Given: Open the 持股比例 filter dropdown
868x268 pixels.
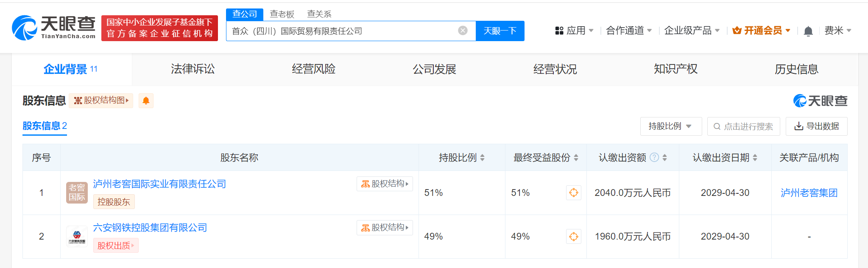Looking at the screenshot, I should click(671, 126).
